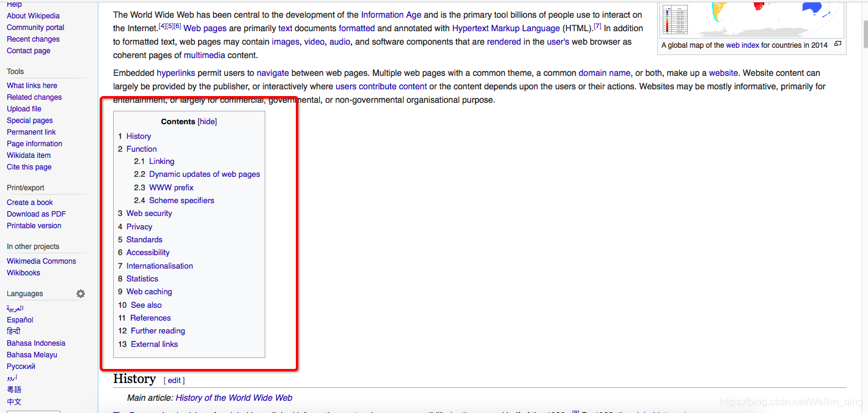
Task: Open web index link in map caption
Action: (743, 45)
